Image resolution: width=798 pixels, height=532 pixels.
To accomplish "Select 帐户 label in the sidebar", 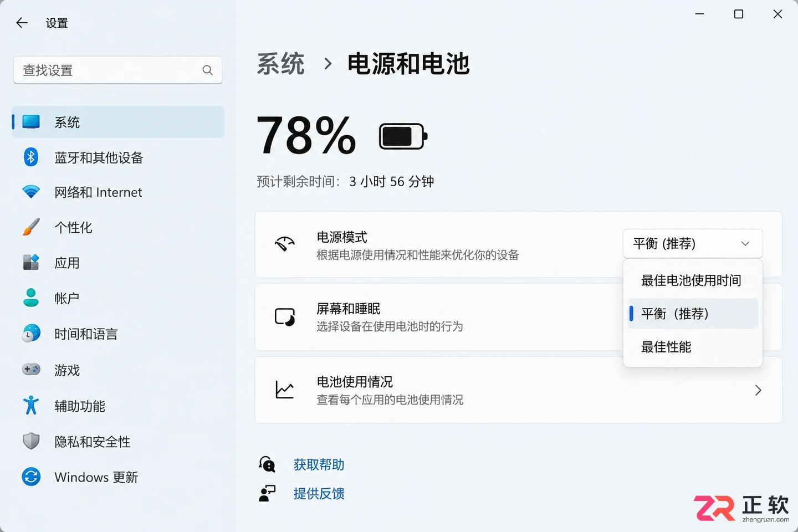I will [x=67, y=298].
